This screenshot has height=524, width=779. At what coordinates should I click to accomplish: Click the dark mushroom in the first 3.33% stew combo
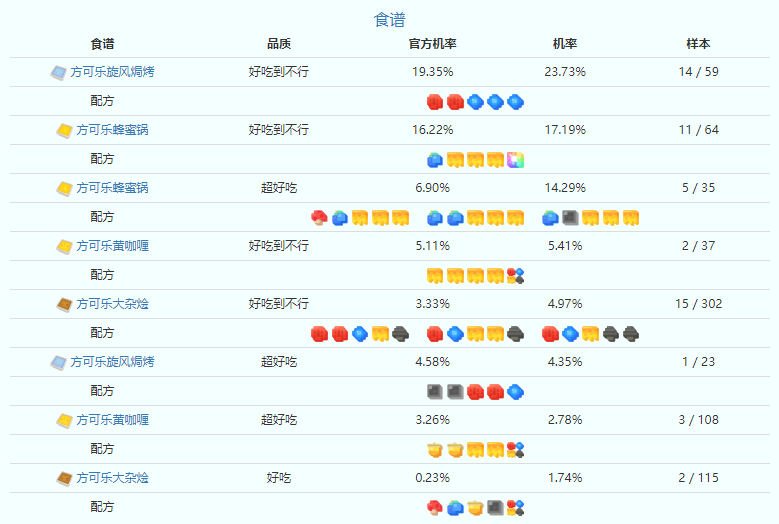[400, 334]
